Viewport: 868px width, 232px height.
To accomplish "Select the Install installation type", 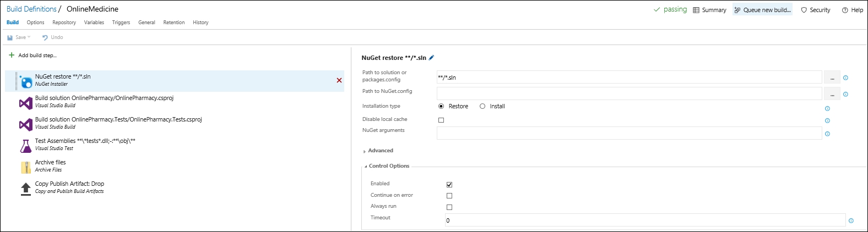I will pyautogui.click(x=482, y=106).
